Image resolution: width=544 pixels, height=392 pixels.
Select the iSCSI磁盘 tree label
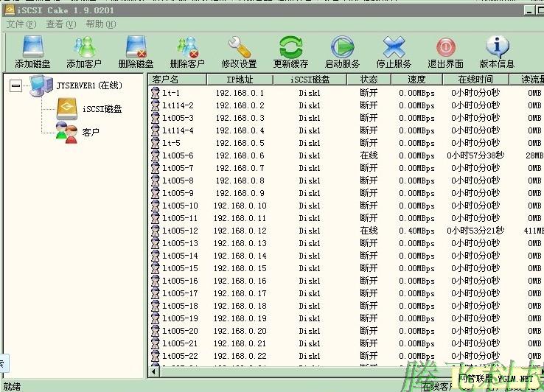coord(102,109)
